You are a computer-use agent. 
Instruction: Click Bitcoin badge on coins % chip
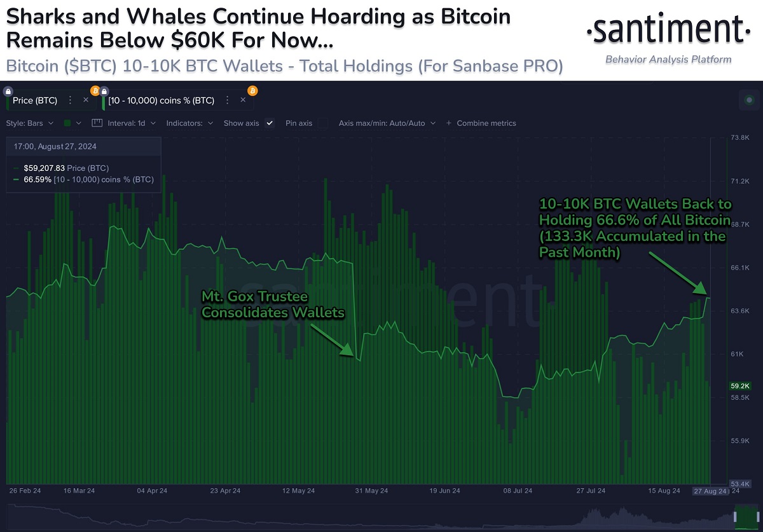coord(252,90)
